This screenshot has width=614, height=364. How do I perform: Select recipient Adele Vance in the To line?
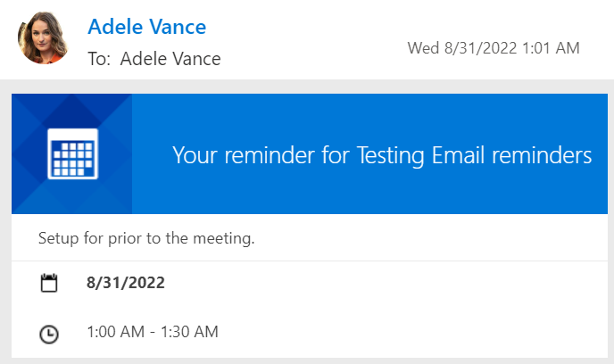pos(170,59)
